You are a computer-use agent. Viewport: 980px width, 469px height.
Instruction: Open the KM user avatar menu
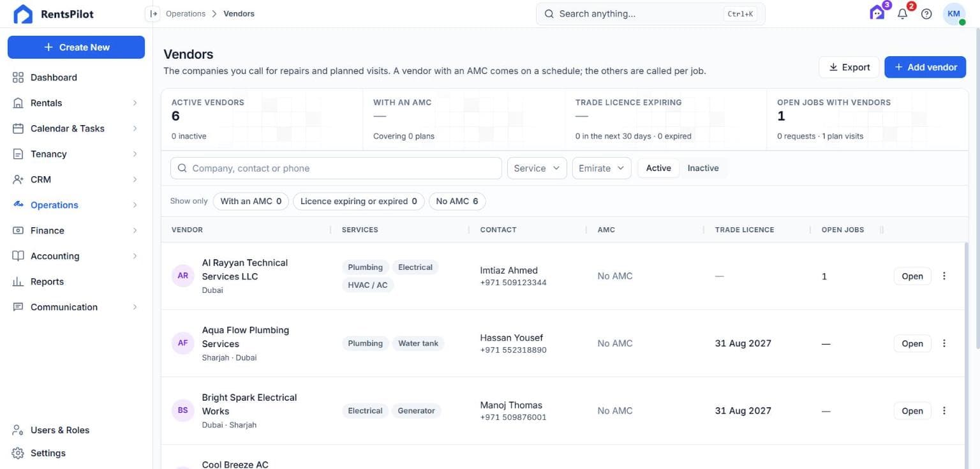954,14
